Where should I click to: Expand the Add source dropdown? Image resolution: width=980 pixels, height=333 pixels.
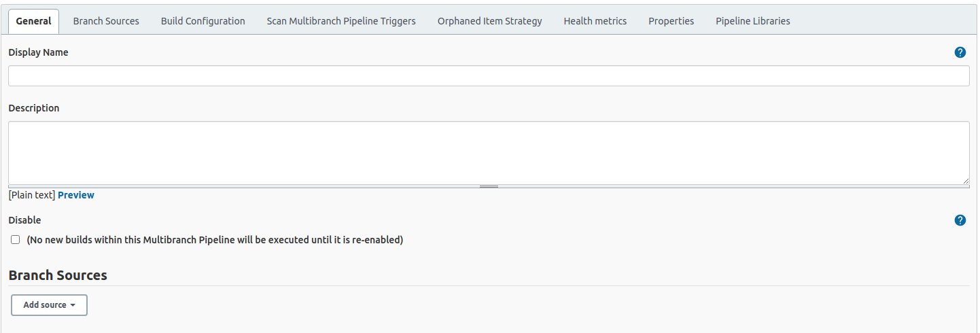[x=49, y=305]
